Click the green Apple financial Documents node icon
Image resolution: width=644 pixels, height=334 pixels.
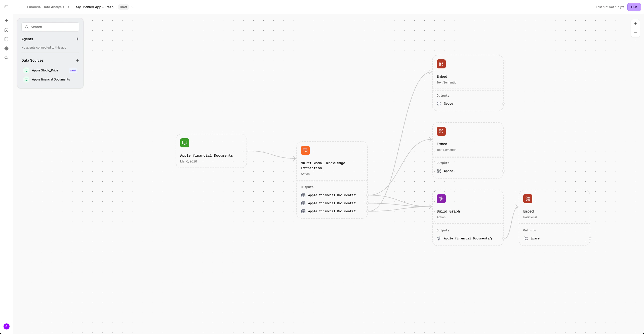(x=184, y=143)
